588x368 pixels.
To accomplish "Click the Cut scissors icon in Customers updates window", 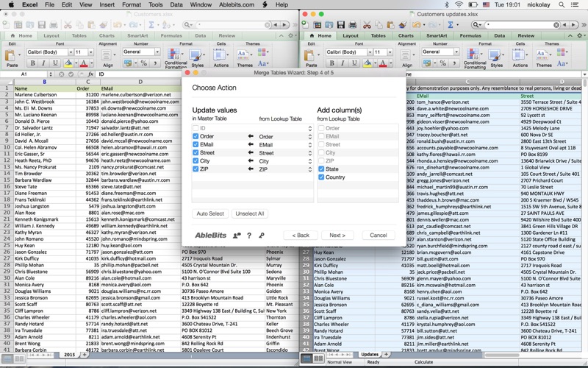I will (367, 25).
